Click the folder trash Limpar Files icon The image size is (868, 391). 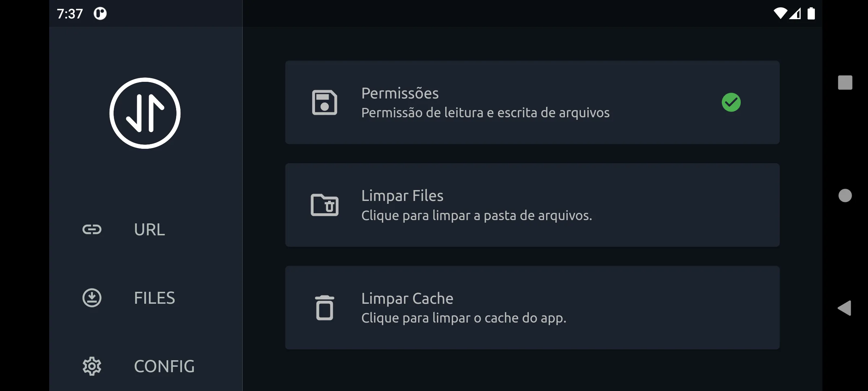(x=324, y=205)
